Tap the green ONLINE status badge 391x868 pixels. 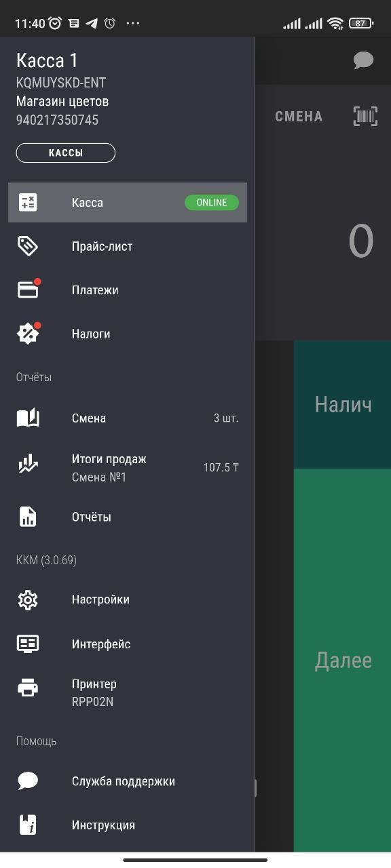coord(212,202)
